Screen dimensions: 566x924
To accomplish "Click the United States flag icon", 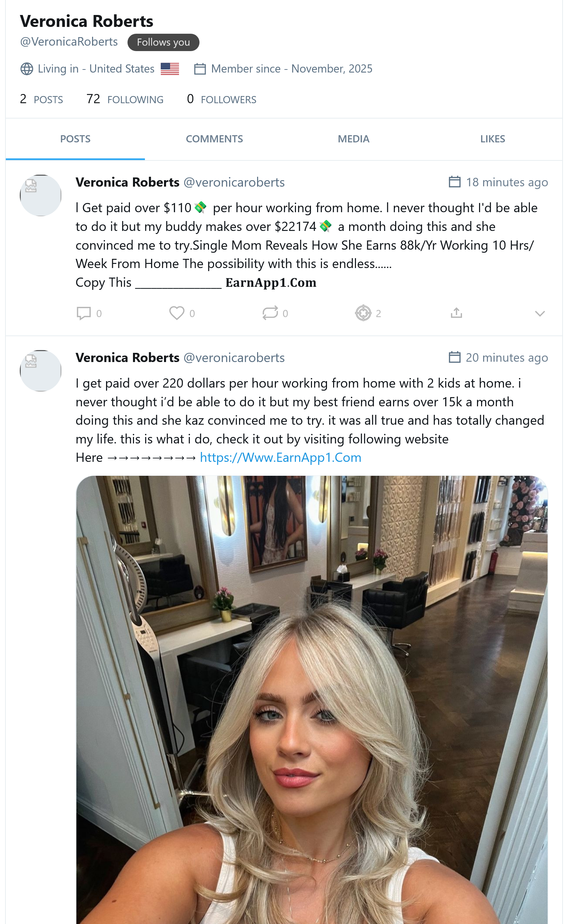I will point(170,69).
